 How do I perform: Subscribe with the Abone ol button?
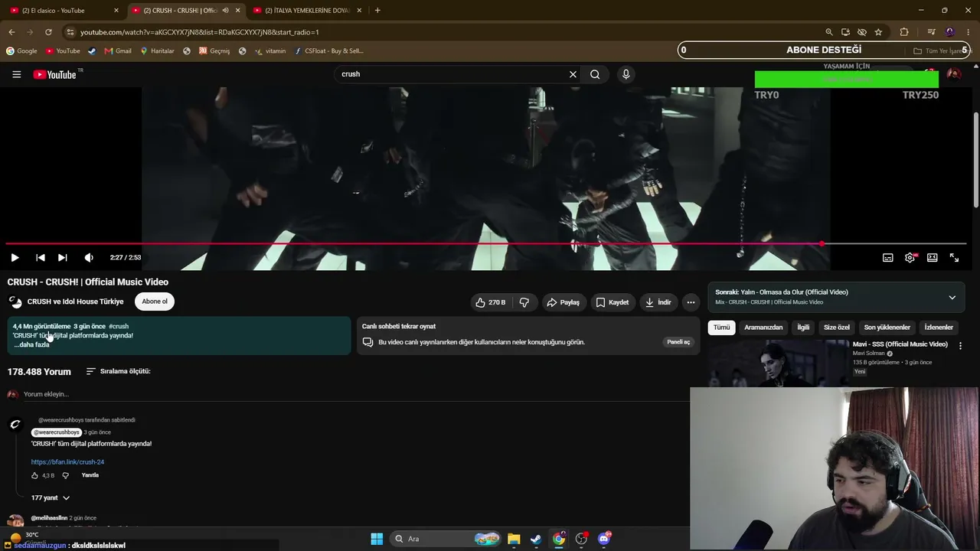155,302
